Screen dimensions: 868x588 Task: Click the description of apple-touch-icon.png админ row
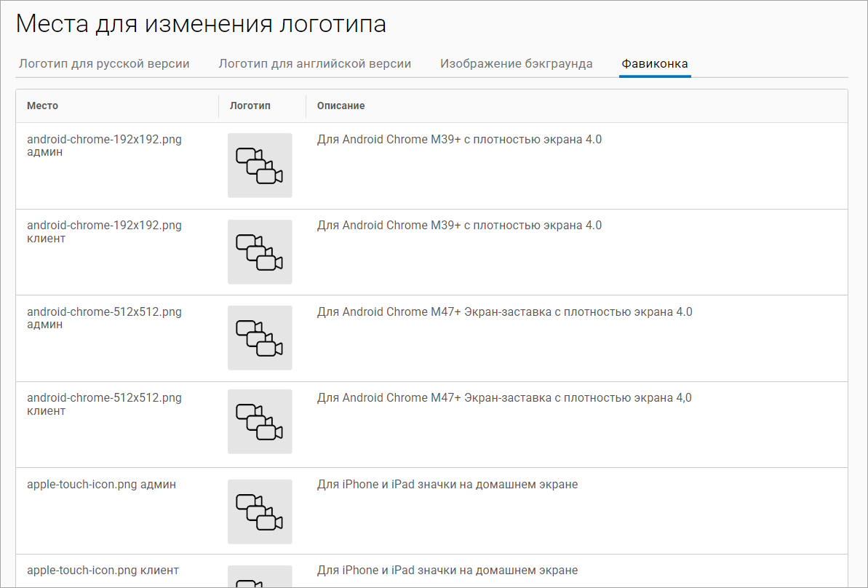coord(447,485)
